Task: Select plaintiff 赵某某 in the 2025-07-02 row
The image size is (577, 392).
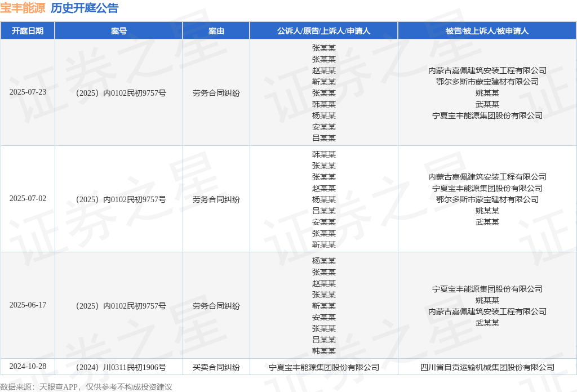Action: (324, 188)
